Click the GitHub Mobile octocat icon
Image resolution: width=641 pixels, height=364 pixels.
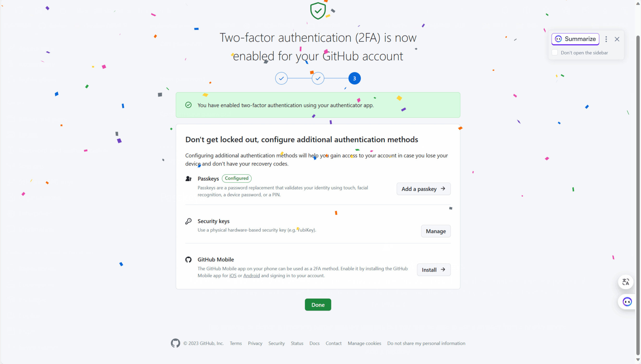(188, 259)
